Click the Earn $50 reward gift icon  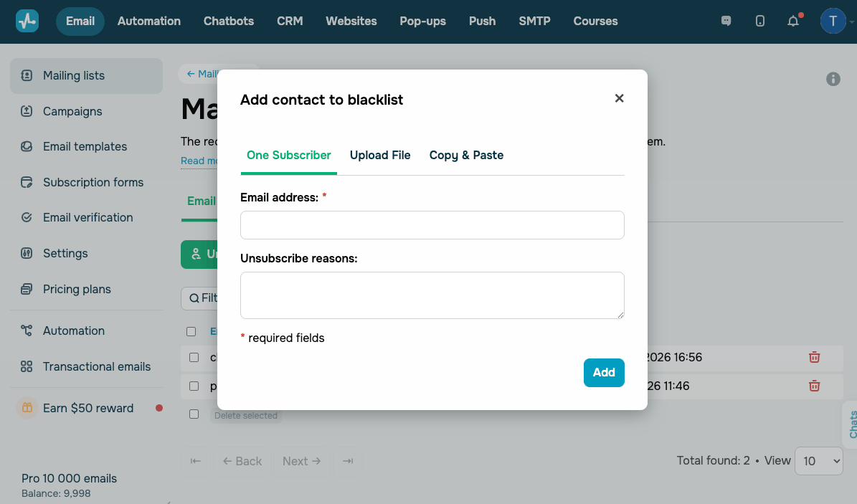[27, 408]
